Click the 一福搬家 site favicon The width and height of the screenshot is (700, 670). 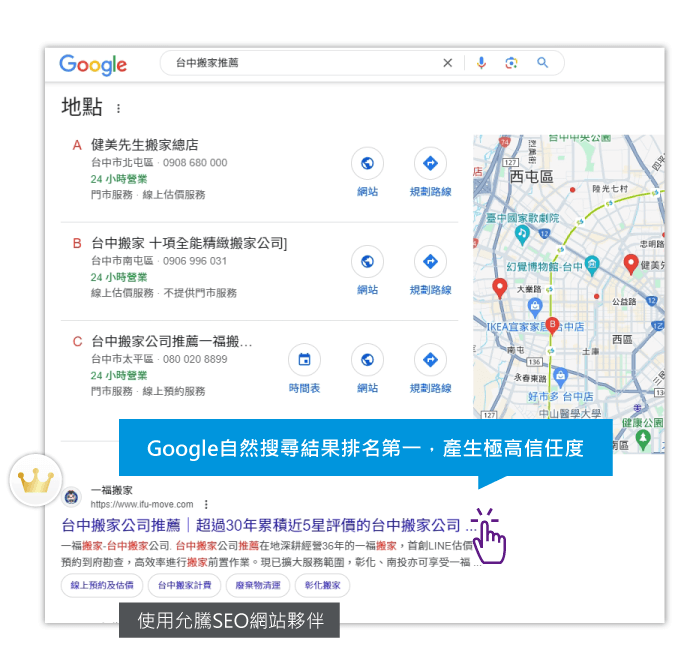click(x=71, y=497)
